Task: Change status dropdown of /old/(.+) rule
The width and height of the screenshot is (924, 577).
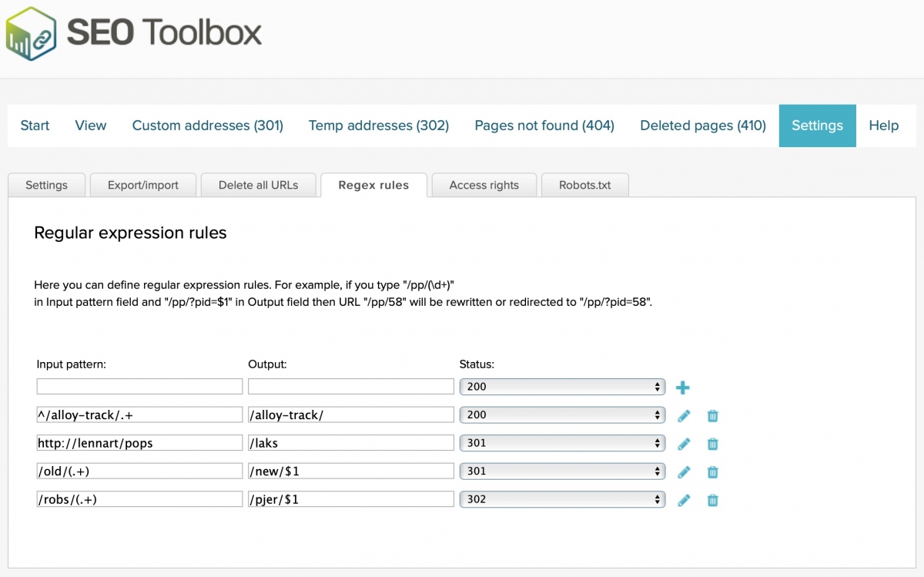Action: click(561, 471)
